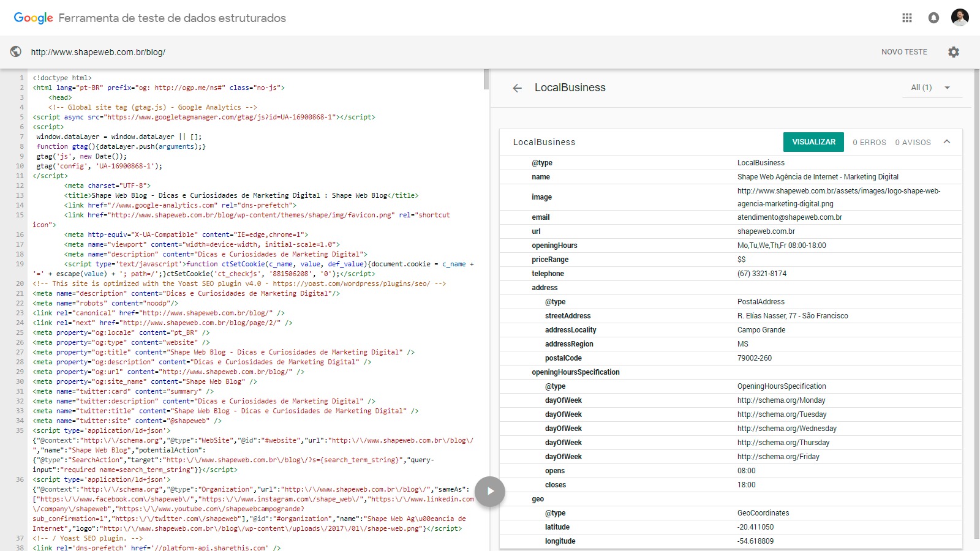Image resolution: width=980 pixels, height=551 pixels.
Task: Open the All (1) filter dropdown
Action: pos(931,88)
